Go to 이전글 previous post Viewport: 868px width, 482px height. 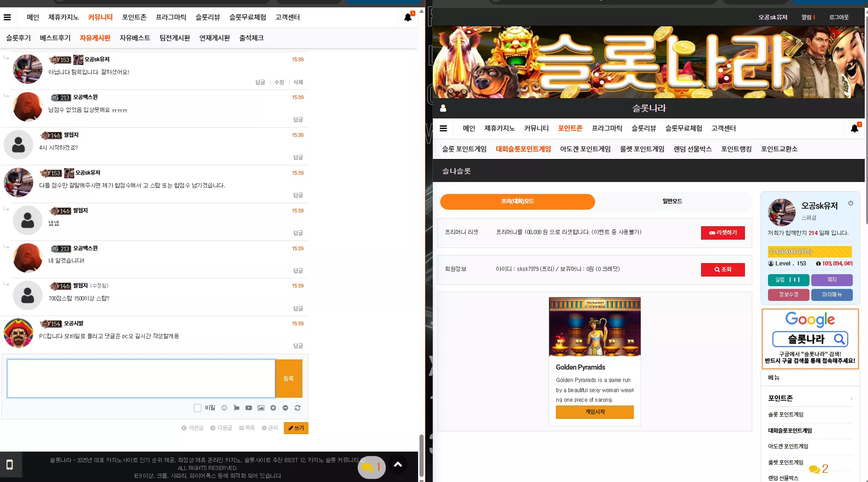pyautogui.click(x=193, y=428)
